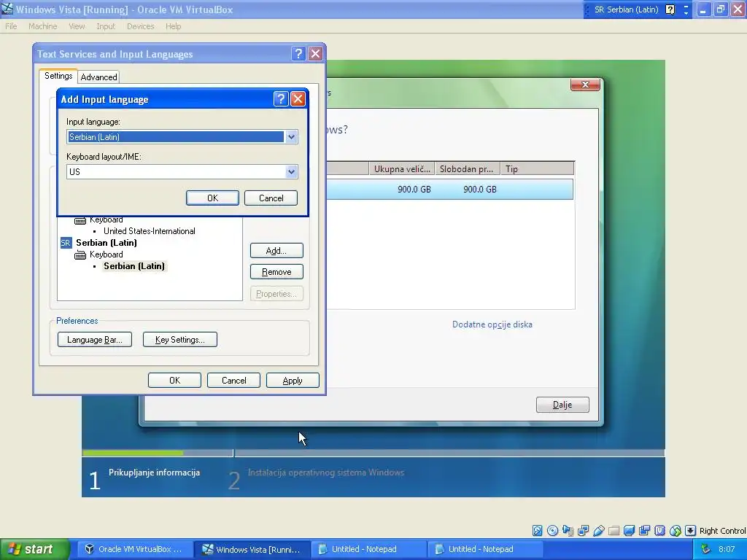Click the language bar help icon
Viewport: 747px width, 560px height.
pyautogui.click(x=670, y=9)
